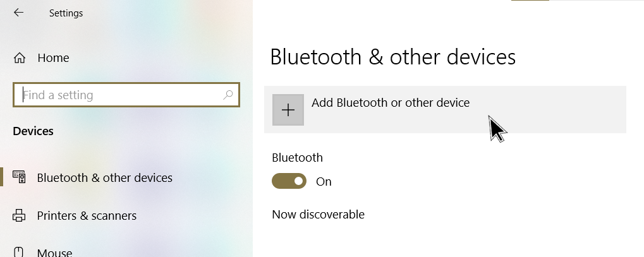Click the Devices section heading

coord(33,131)
